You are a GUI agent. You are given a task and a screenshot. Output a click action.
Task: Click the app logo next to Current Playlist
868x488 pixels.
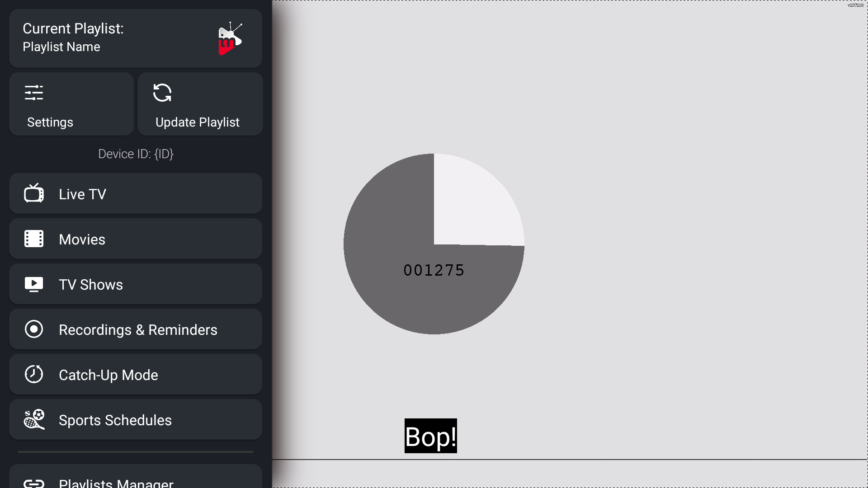pos(231,38)
